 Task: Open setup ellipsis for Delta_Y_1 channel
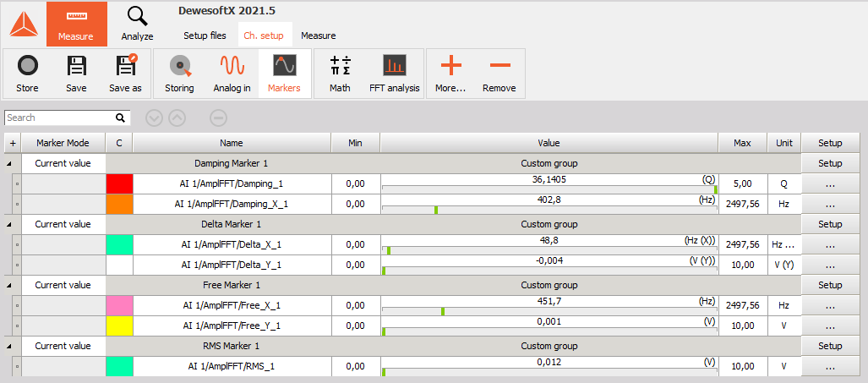[x=830, y=265]
